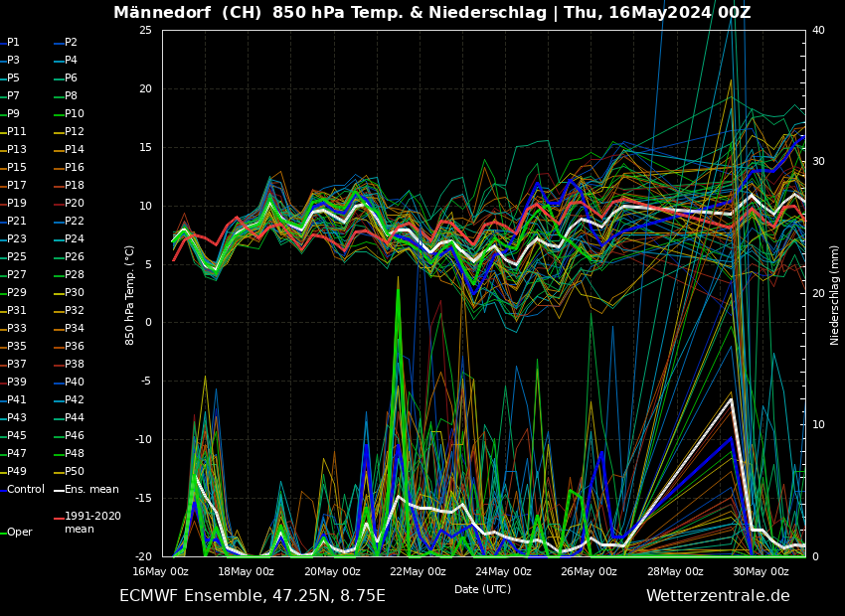Click the "-10" tick on the temperature axis
The image size is (845, 616).
143,439
